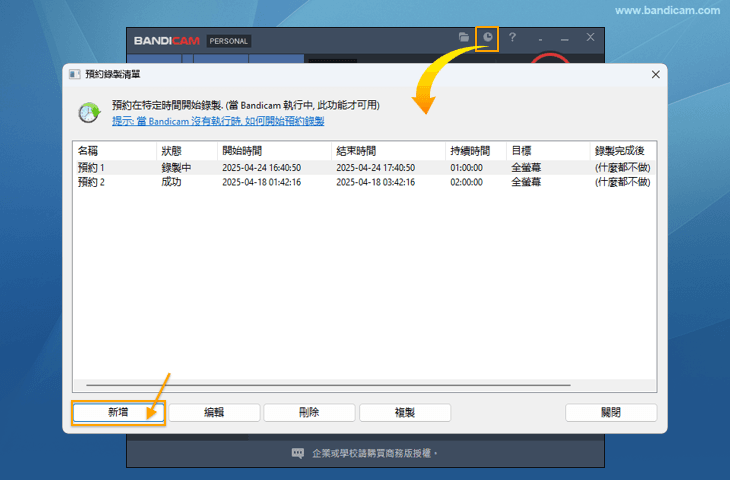Close the Bandicam main window
The width and height of the screenshot is (730, 480).
590,37
